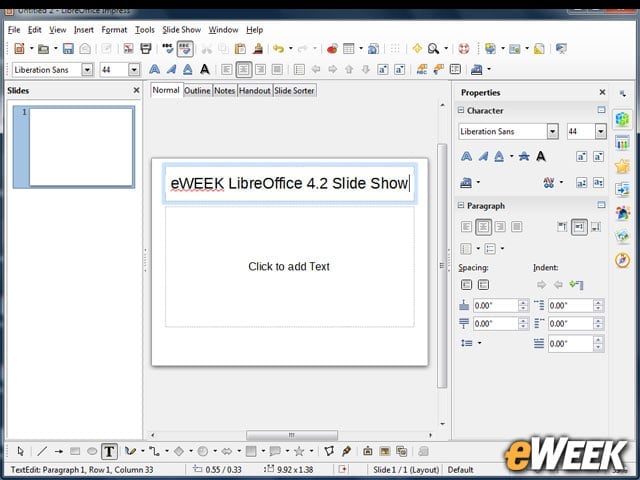Open sidebar font size dropdown
This screenshot has height=480, width=640.
600,131
